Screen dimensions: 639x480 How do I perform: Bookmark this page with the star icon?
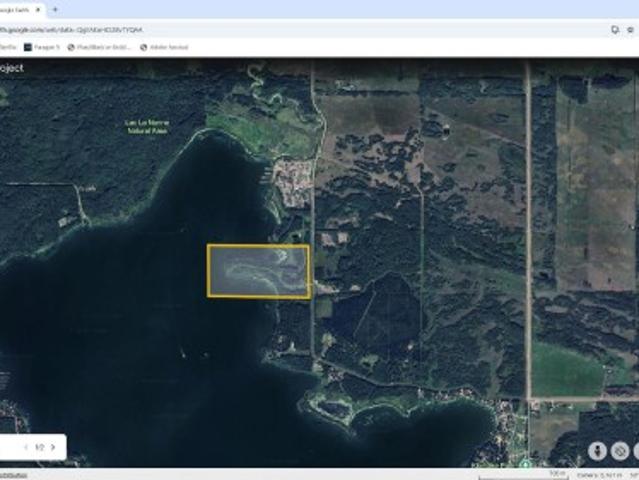click(x=630, y=30)
